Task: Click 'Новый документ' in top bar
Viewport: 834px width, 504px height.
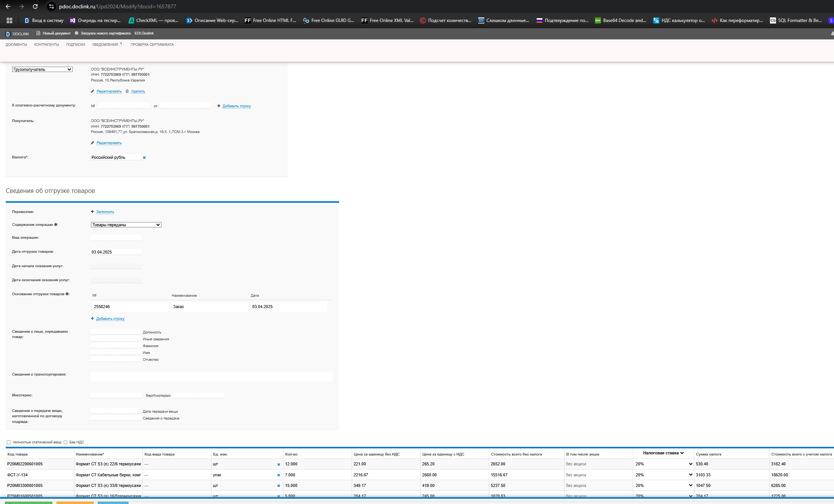Action: click(x=53, y=33)
